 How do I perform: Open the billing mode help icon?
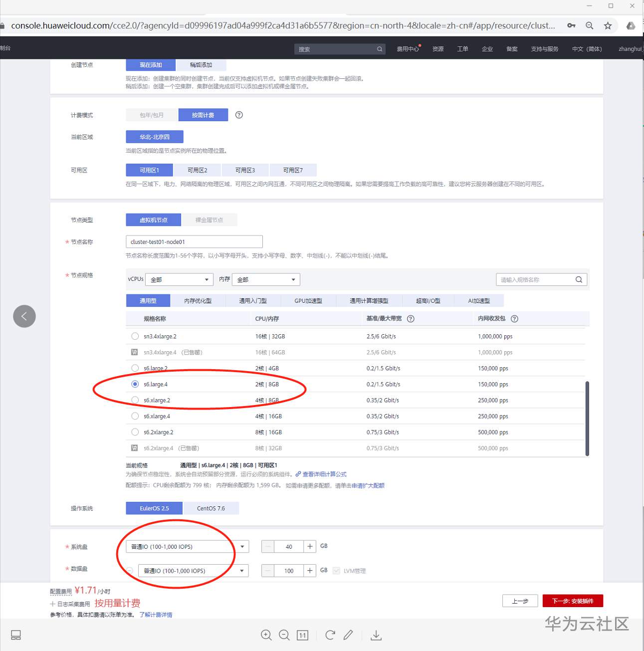tap(239, 115)
